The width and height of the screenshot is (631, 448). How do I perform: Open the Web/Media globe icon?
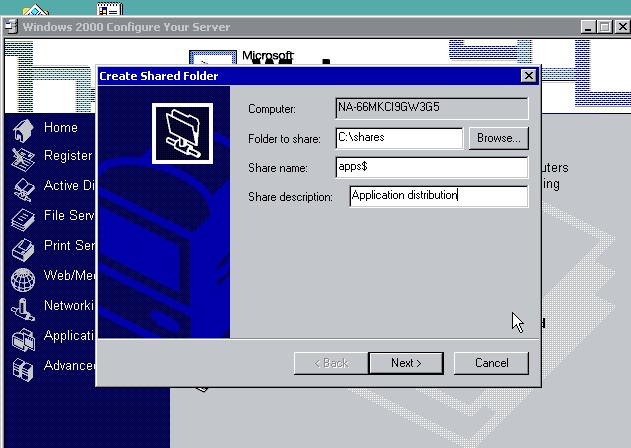(23, 279)
